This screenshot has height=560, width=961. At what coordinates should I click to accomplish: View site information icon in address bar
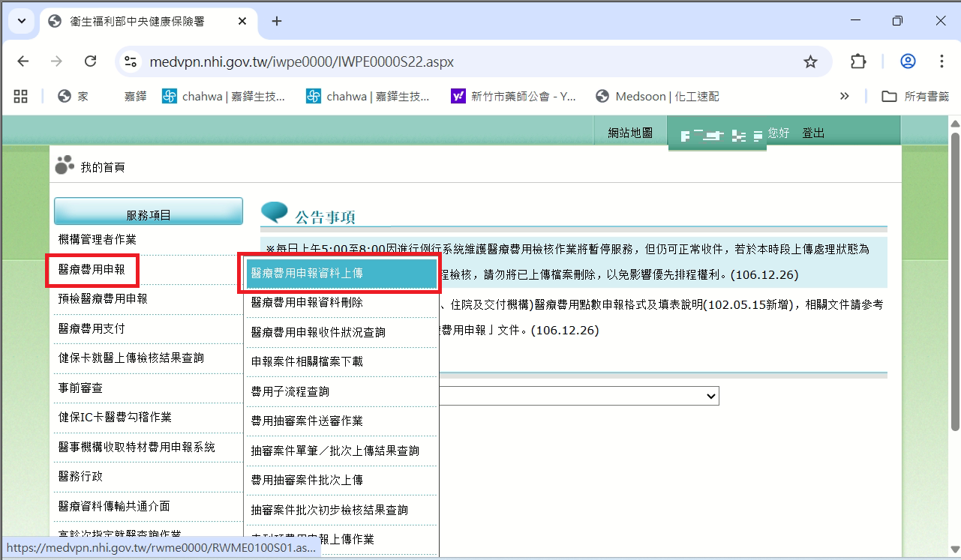131,61
